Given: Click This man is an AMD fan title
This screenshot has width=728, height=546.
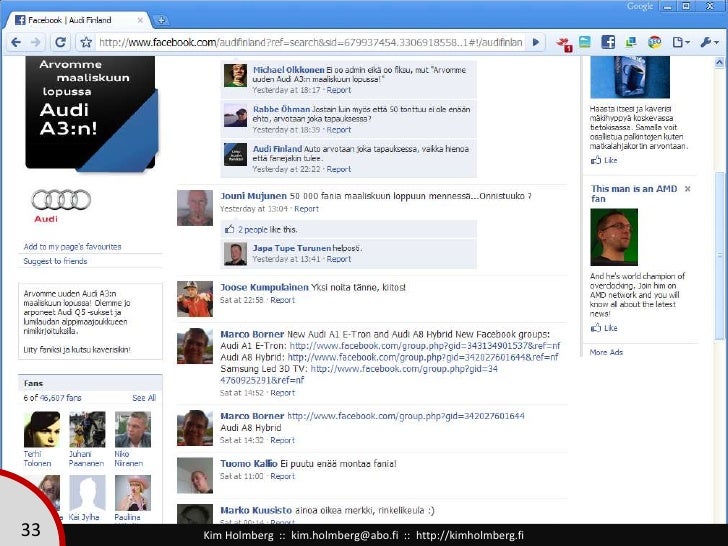Looking at the screenshot, I should coord(634,194).
